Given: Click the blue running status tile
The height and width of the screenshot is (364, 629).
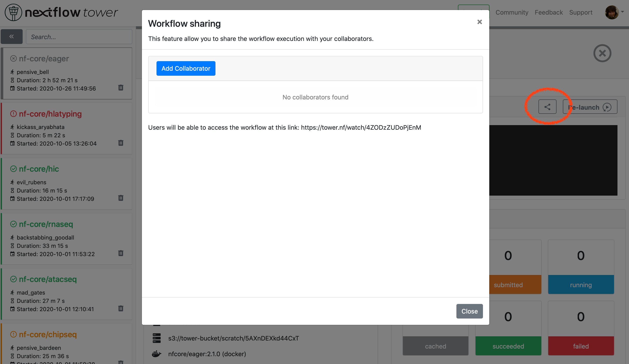Looking at the screenshot, I should coord(581,285).
